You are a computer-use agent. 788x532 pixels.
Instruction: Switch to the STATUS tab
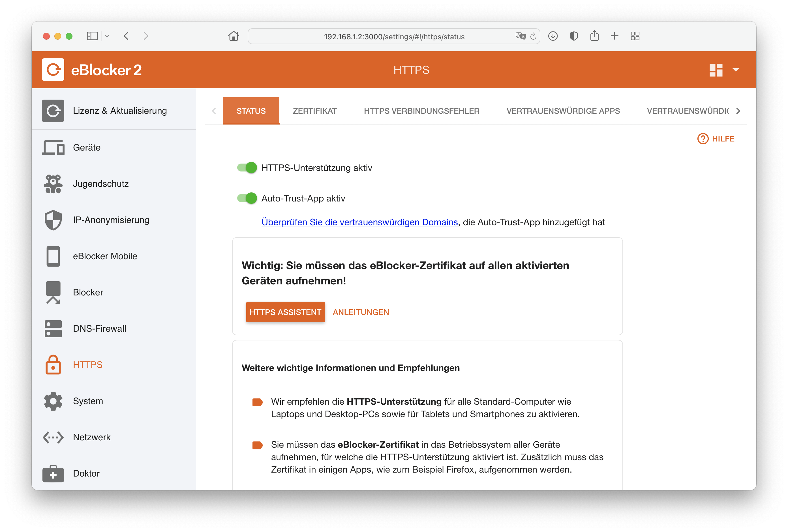251,111
